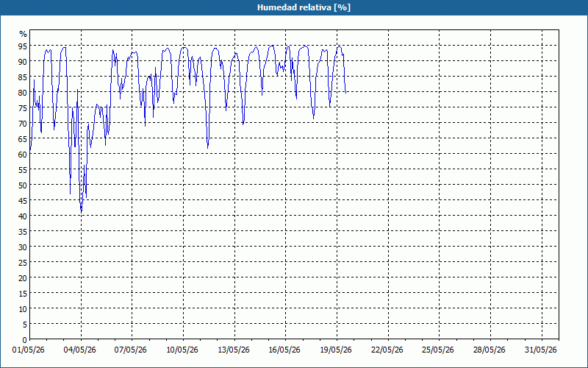588x368 pixels.
Task: Click the 35 value on y-axis
Action: tap(23, 232)
